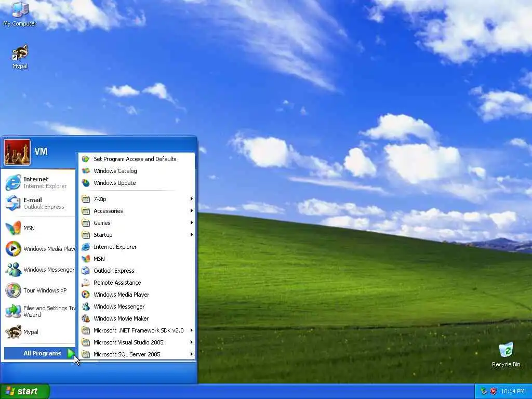Expand the Startup submenu arrow
The height and width of the screenshot is (399, 532).
click(x=191, y=235)
